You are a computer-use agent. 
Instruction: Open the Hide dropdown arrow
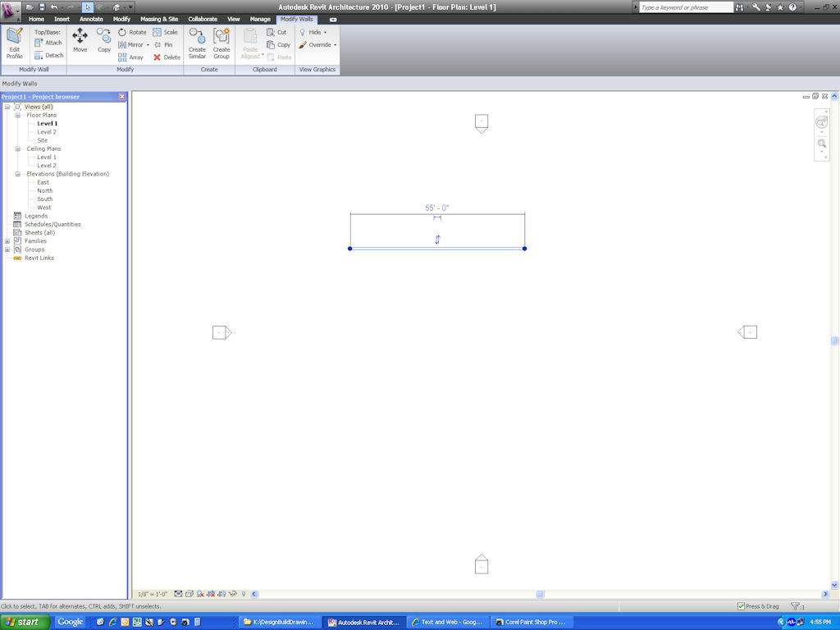tap(325, 32)
